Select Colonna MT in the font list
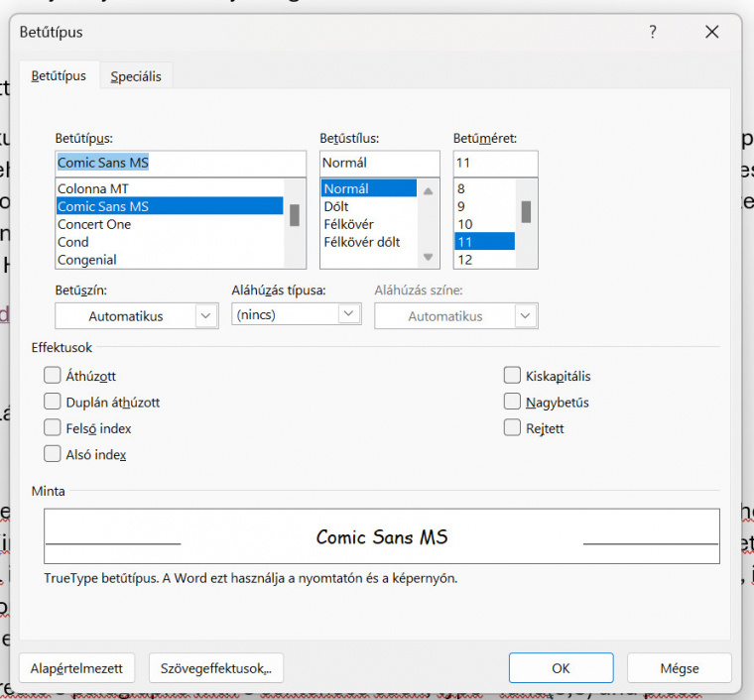Image resolution: width=754 pixels, height=700 pixels. [x=170, y=188]
